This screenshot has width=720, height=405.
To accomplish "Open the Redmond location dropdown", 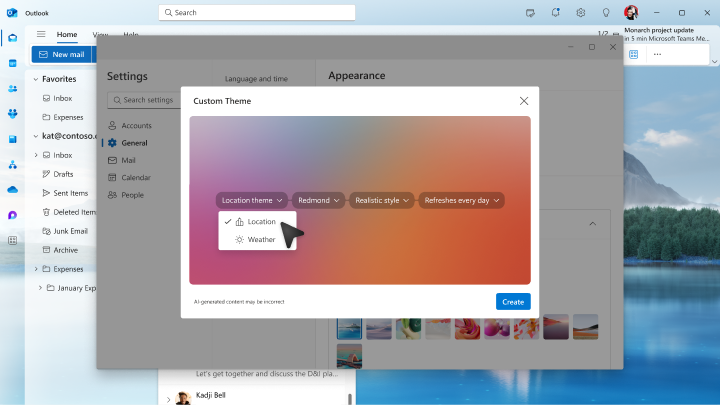I will click(x=318, y=200).
